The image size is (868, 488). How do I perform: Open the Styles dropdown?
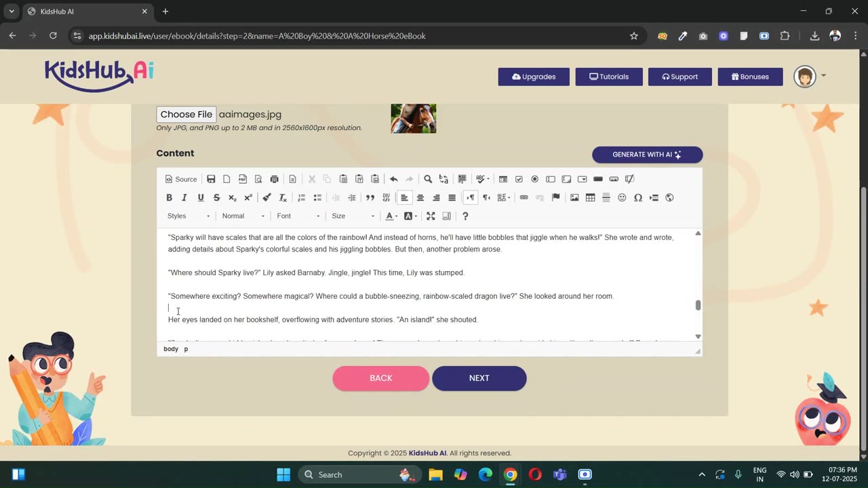pyautogui.click(x=189, y=216)
